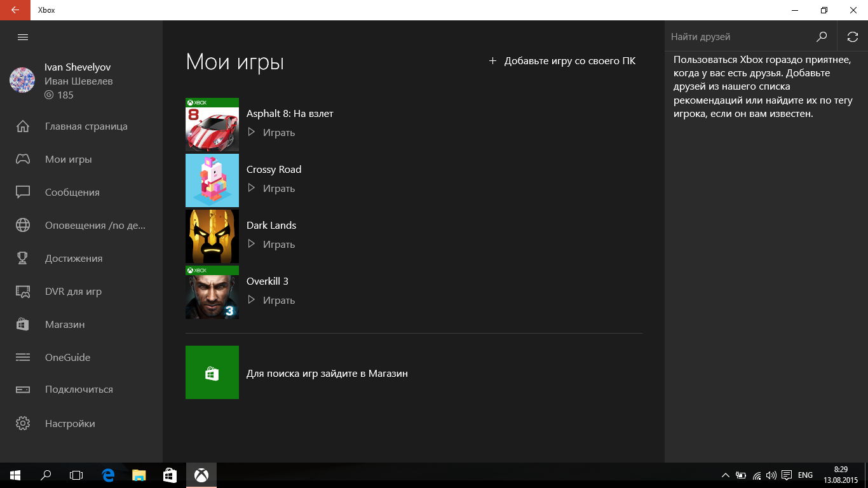Open the Asphalt 8 game thumbnail
Screen dimensions: 868x488
point(212,125)
